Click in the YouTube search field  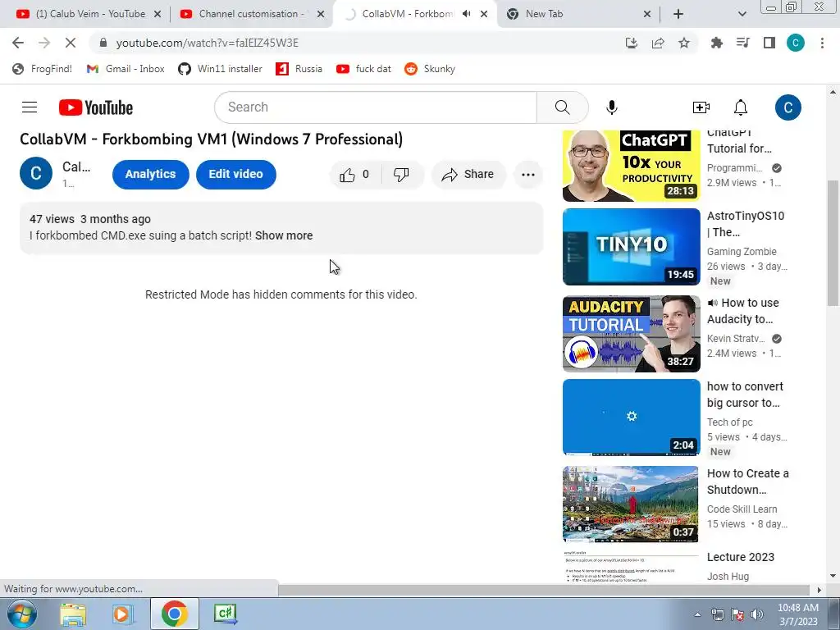click(x=376, y=107)
